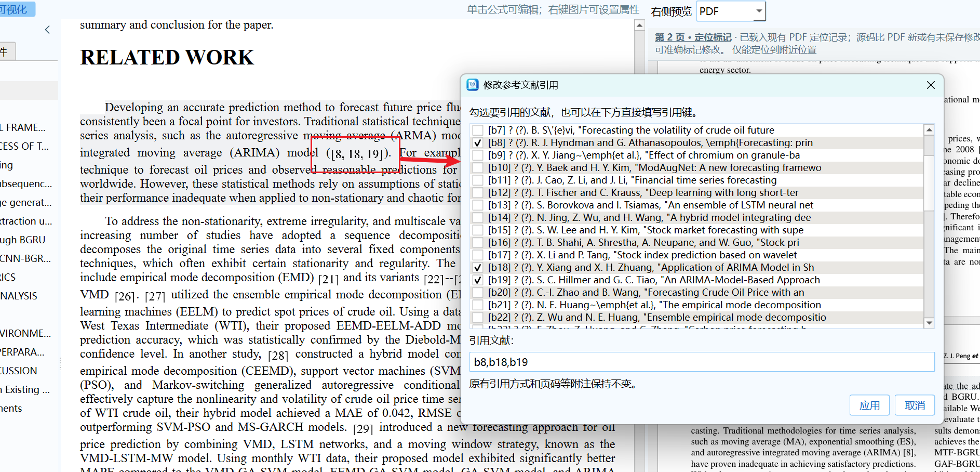This screenshot has width=980, height=472.
Task: Open the PDF preview format dropdown
Action: click(x=731, y=11)
